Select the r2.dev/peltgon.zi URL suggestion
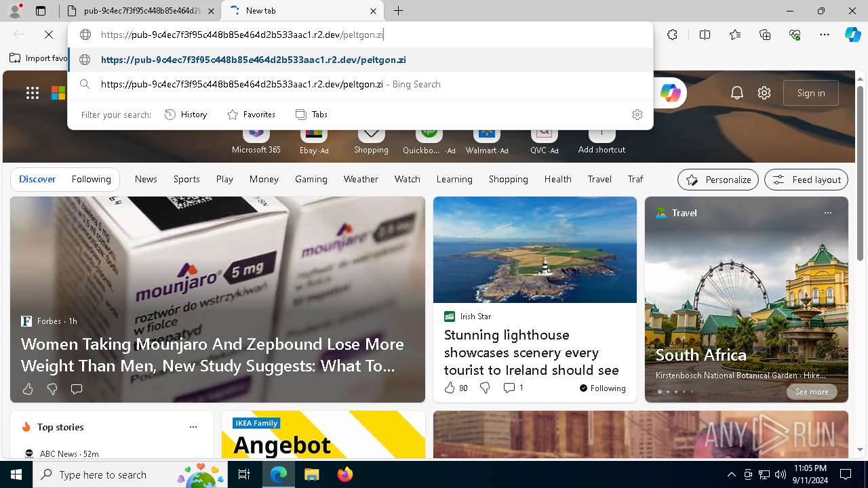This screenshot has height=488, width=868. 360,60
